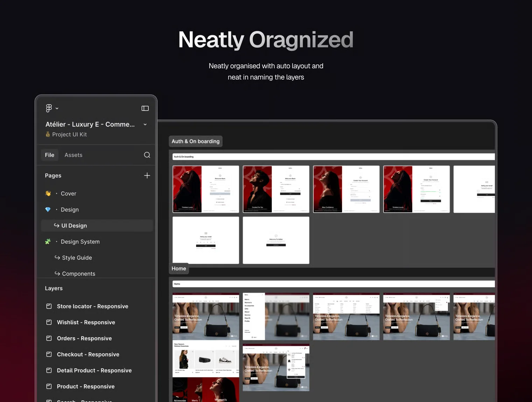This screenshot has width=532, height=402.
Task: Expand the file name dropdown chevron
Action: coord(145,125)
